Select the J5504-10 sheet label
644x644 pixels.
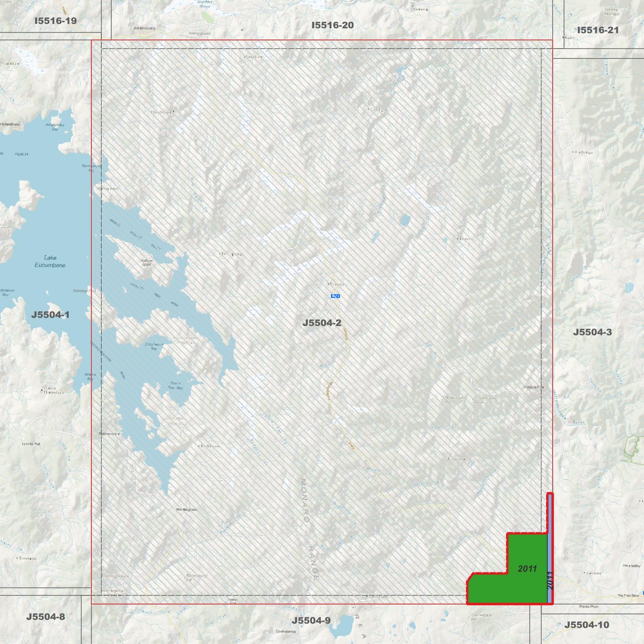click(x=587, y=625)
